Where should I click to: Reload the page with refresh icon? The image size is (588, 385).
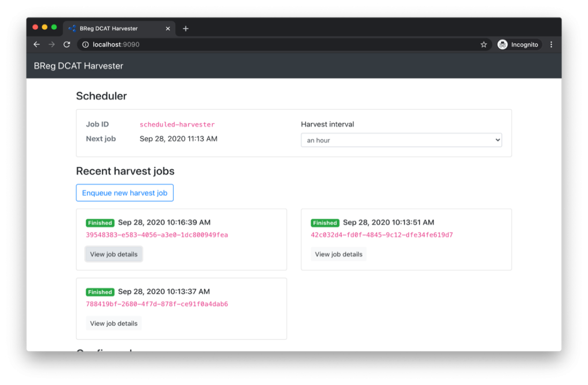(67, 44)
